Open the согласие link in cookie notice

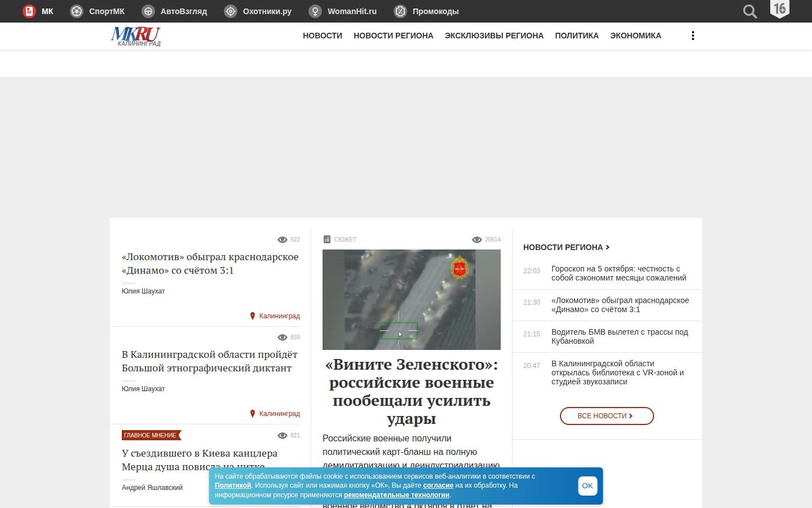[438, 485]
